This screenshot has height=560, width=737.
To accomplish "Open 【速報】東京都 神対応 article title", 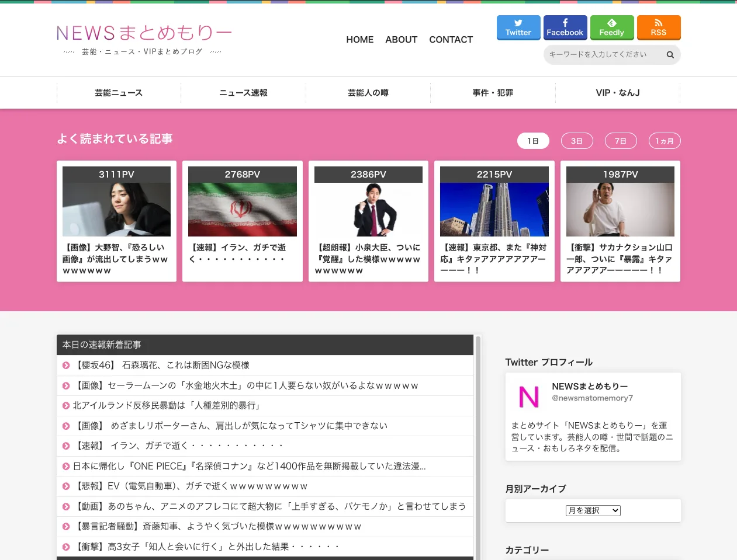I will point(494,259).
